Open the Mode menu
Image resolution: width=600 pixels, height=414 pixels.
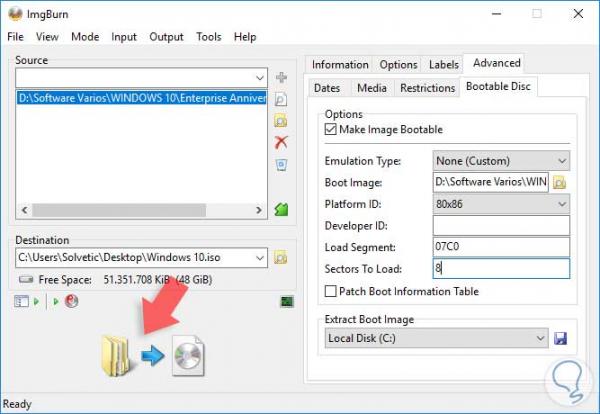pyautogui.click(x=85, y=37)
